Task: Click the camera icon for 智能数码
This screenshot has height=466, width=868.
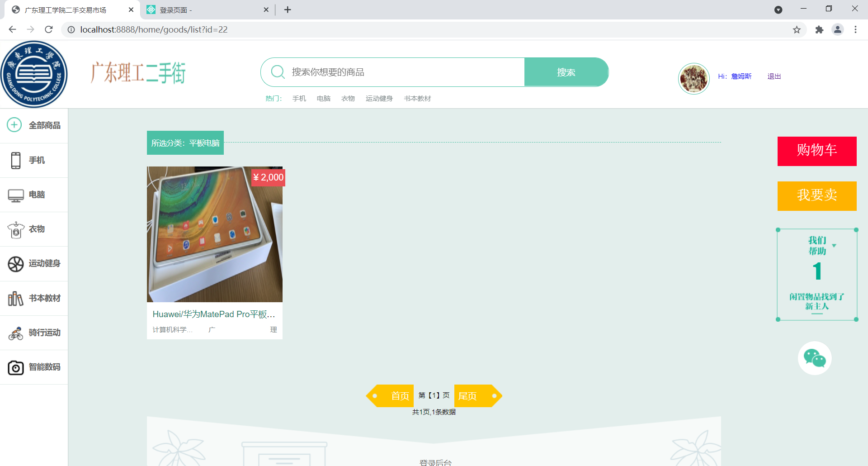Action: click(x=16, y=367)
